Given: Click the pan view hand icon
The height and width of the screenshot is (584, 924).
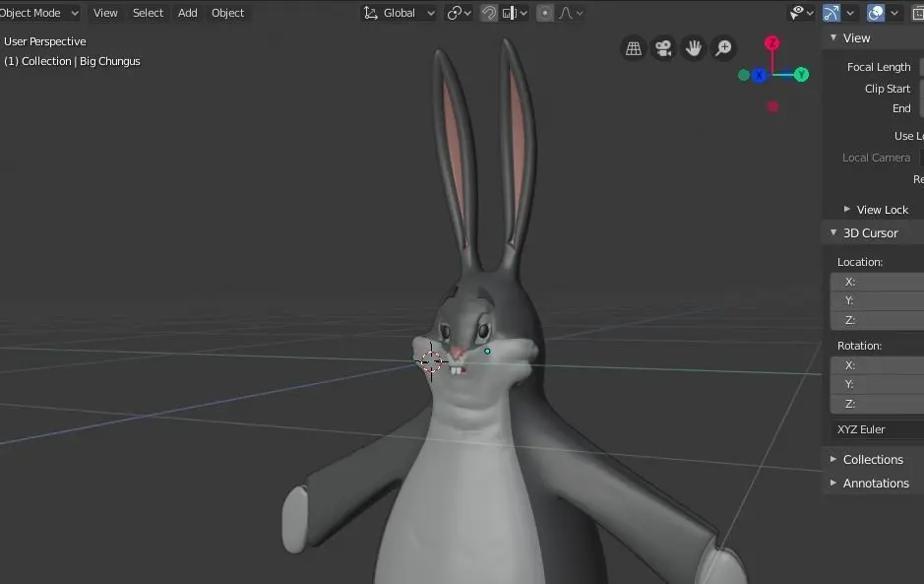Looking at the screenshot, I should [694, 48].
